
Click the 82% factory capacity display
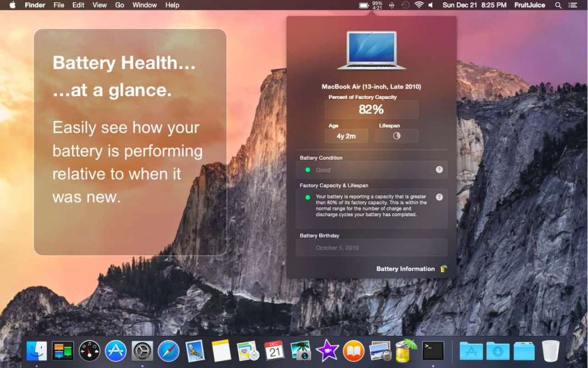(x=371, y=109)
